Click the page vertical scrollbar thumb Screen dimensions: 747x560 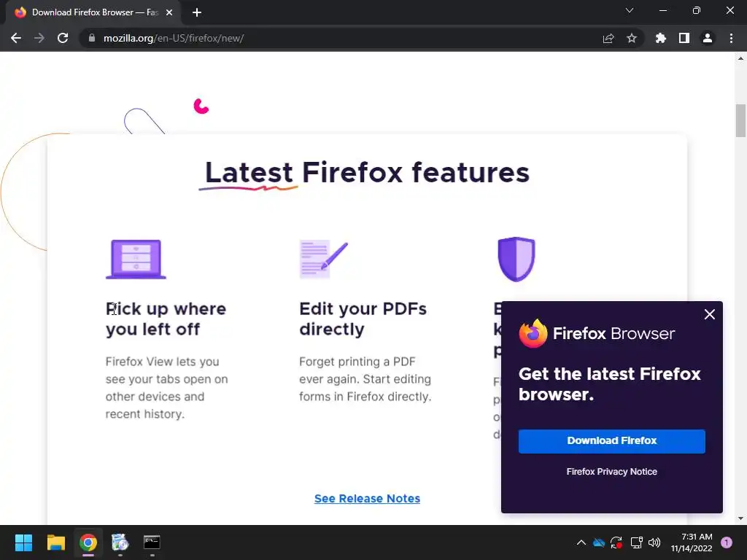(740, 120)
